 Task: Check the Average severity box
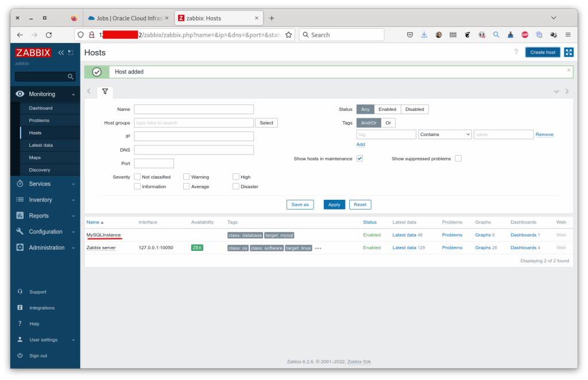pyautogui.click(x=187, y=186)
